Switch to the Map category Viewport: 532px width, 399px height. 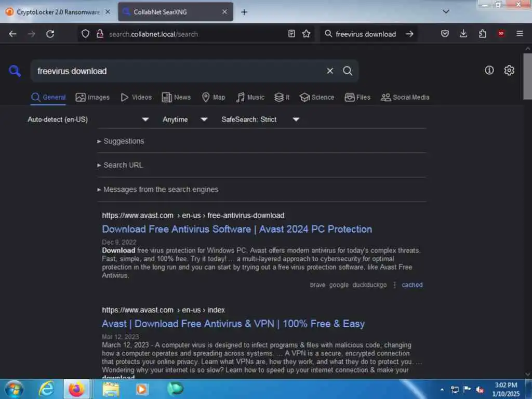tap(214, 97)
